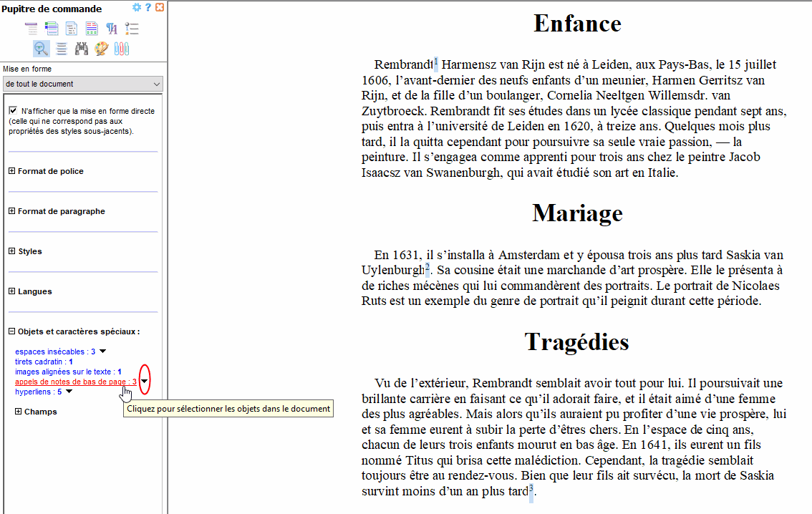Select the three paperclips icon

pyautogui.click(x=122, y=49)
